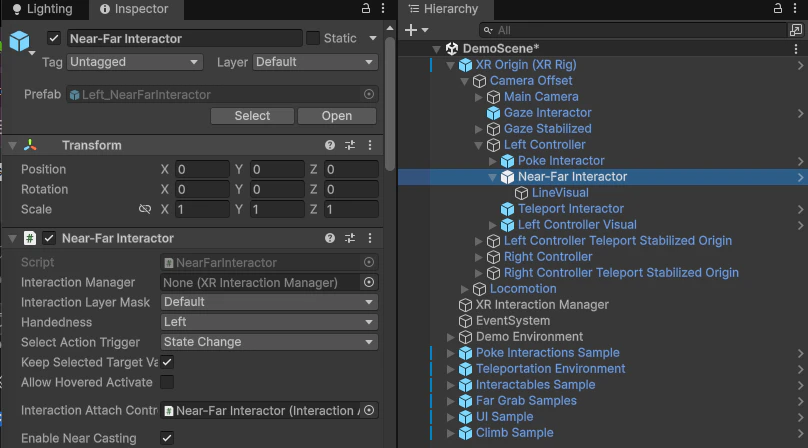The width and height of the screenshot is (808, 448).
Task: Open Interaction Layer Mask dropdown
Action: 269,302
